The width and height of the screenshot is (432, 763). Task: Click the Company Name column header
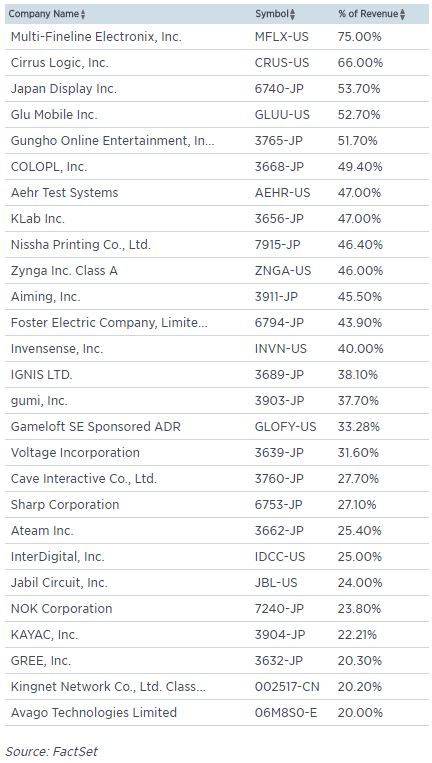[x=44, y=14]
